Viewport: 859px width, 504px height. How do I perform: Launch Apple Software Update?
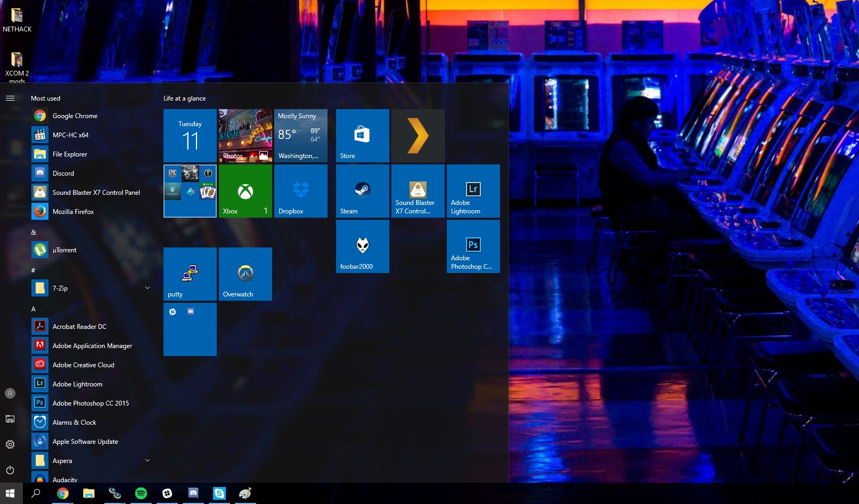pos(91,441)
